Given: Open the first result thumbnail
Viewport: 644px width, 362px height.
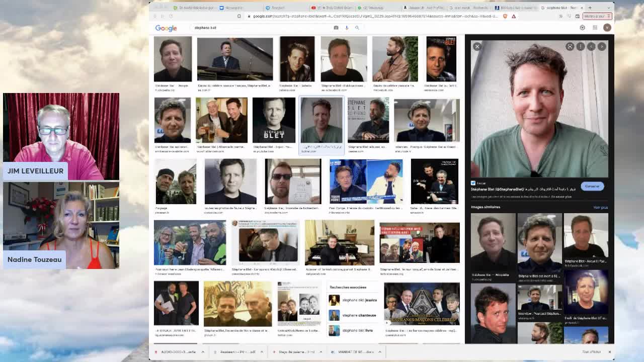Looking at the screenshot, I should coord(173,59).
